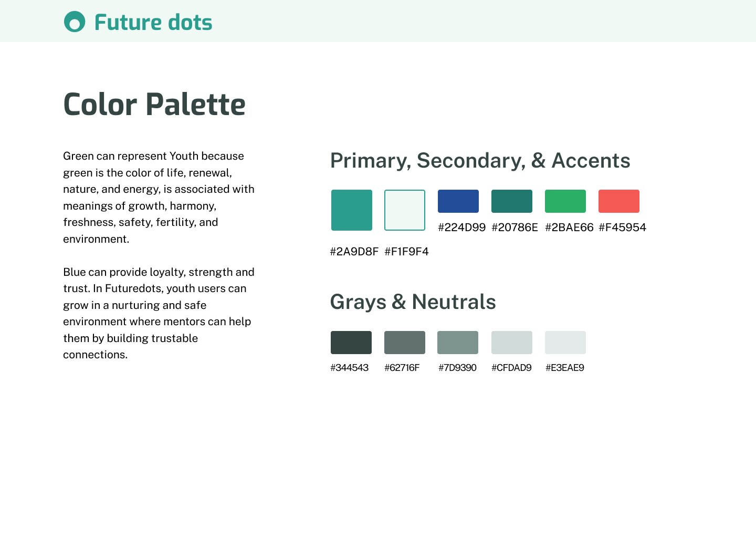Choose the coral red #F45954 swatch
Screen dimensions: 756x538
click(x=619, y=201)
